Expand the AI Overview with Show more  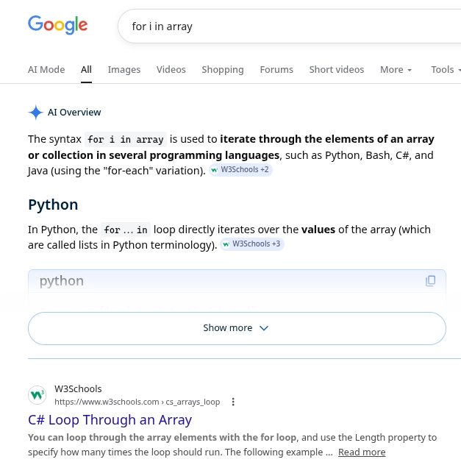(x=237, y=328)
